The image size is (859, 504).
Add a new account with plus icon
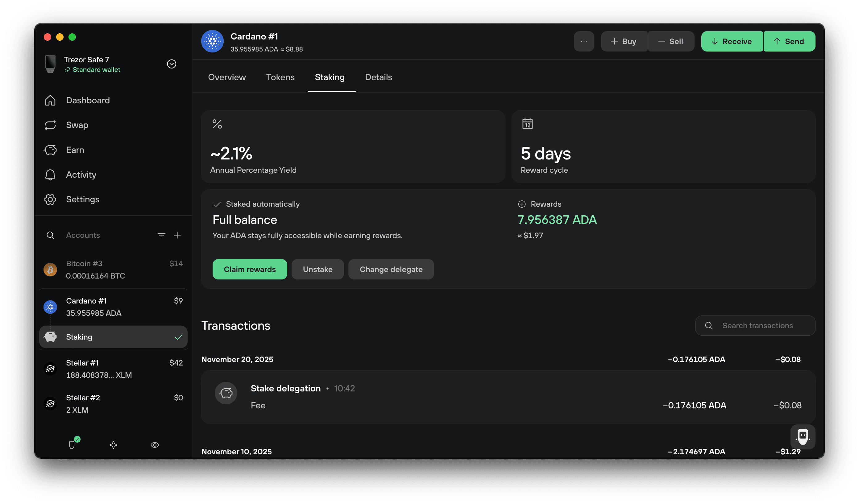[177, 235]
